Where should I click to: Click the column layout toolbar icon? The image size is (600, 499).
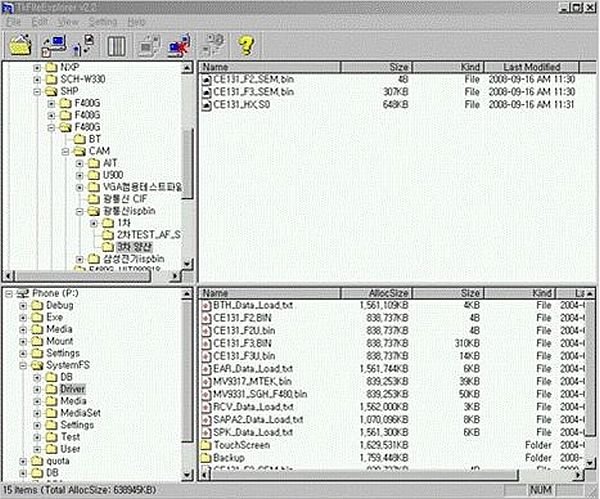(x=117, y=46)
